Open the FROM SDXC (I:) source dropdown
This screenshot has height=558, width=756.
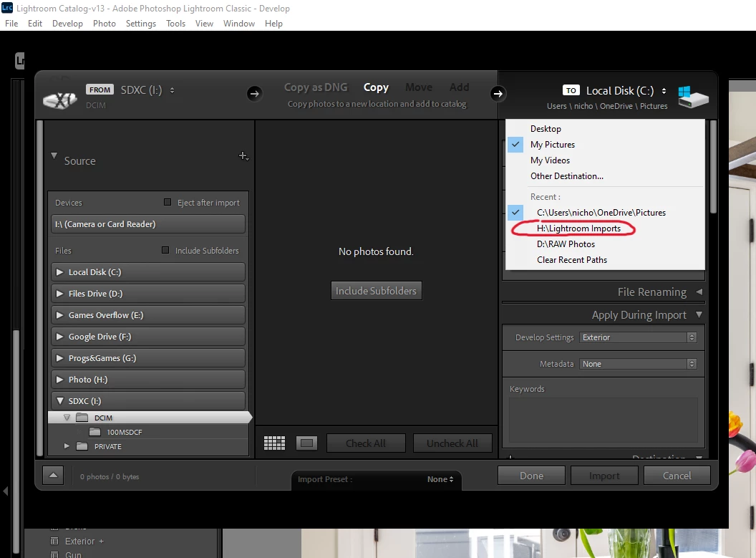[x=147, y=90]
